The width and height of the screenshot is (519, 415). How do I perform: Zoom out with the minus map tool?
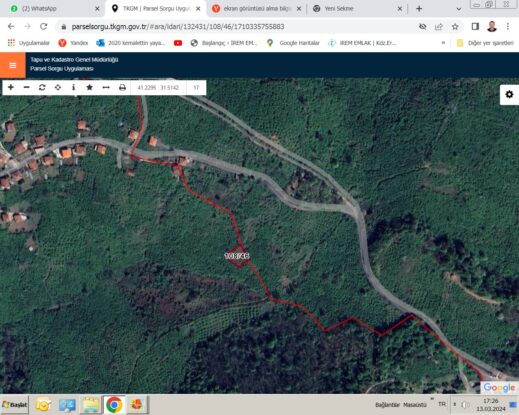(x=27, y=87)
